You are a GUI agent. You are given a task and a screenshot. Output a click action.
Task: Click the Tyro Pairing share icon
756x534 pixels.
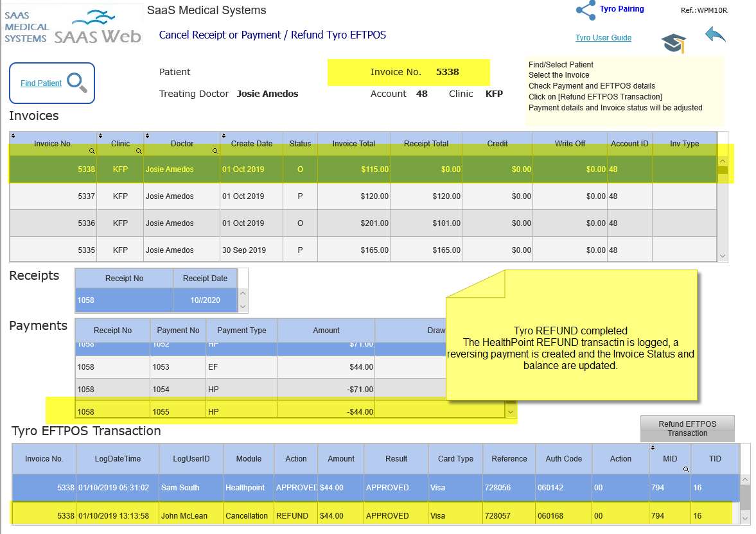(586, 10)
